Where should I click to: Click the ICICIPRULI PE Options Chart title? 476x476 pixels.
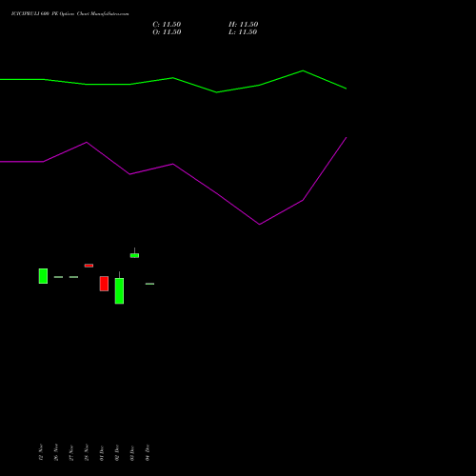point(70,14)
